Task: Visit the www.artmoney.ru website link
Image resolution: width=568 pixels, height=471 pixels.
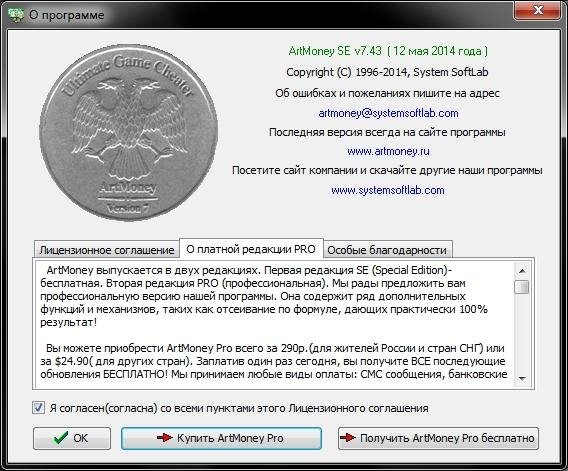Action: [388, 151]
